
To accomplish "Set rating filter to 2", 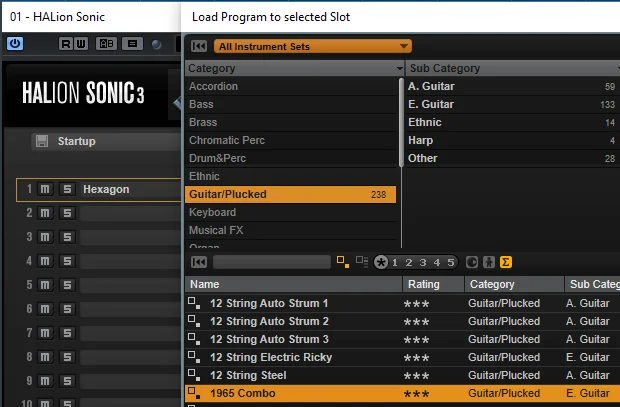I will (409, 263).
